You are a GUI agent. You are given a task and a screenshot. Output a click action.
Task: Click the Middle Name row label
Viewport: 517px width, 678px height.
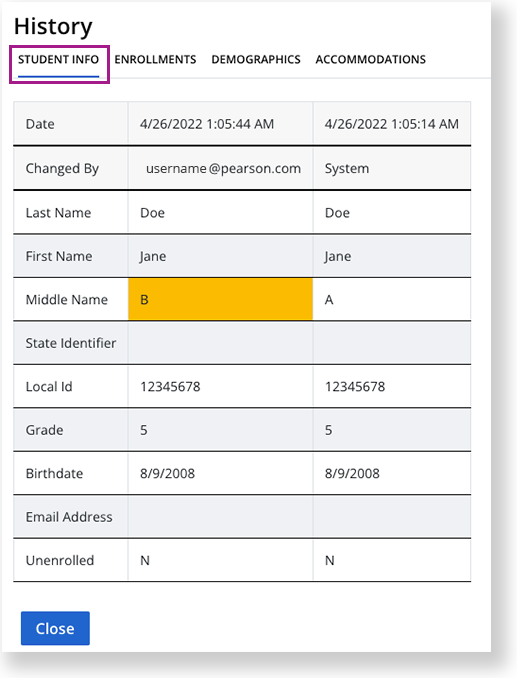tap(67, 299)
